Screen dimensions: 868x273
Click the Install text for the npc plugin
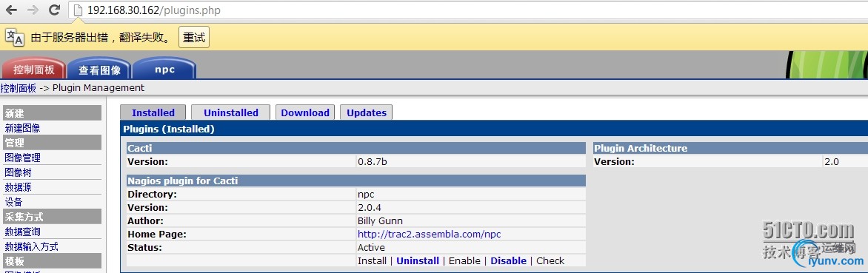click(x=372, y=261)
